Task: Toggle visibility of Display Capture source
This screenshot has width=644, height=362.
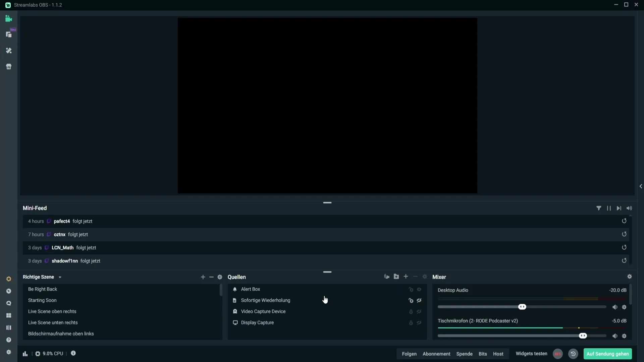Action: (419, 323)
